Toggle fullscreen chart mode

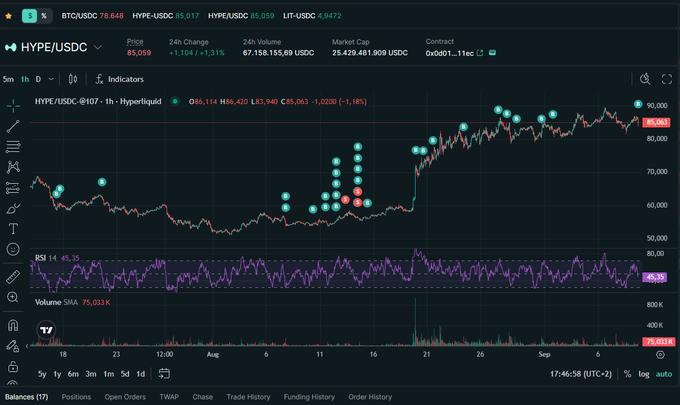(667, 79)
